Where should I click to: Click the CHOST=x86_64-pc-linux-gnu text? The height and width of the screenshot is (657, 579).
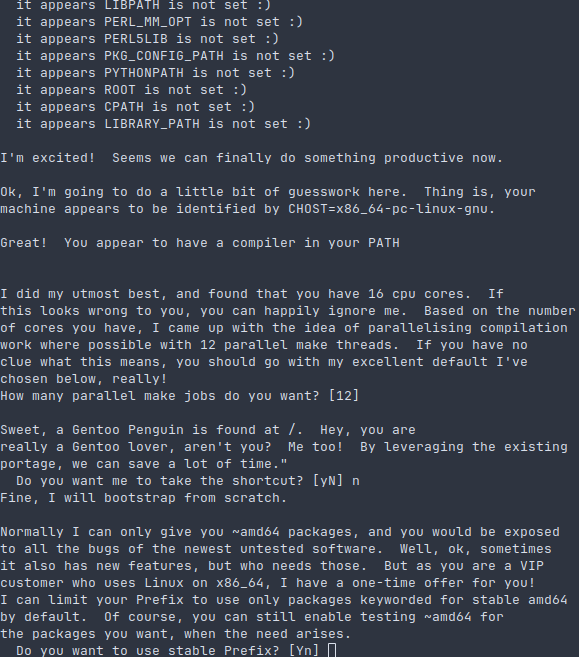pos(388,209)
